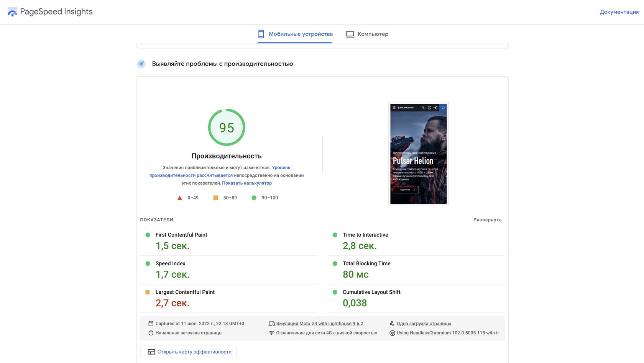
Task: Expand metrics with the Развернуть toggle
Action: click(x=487, y=220)
